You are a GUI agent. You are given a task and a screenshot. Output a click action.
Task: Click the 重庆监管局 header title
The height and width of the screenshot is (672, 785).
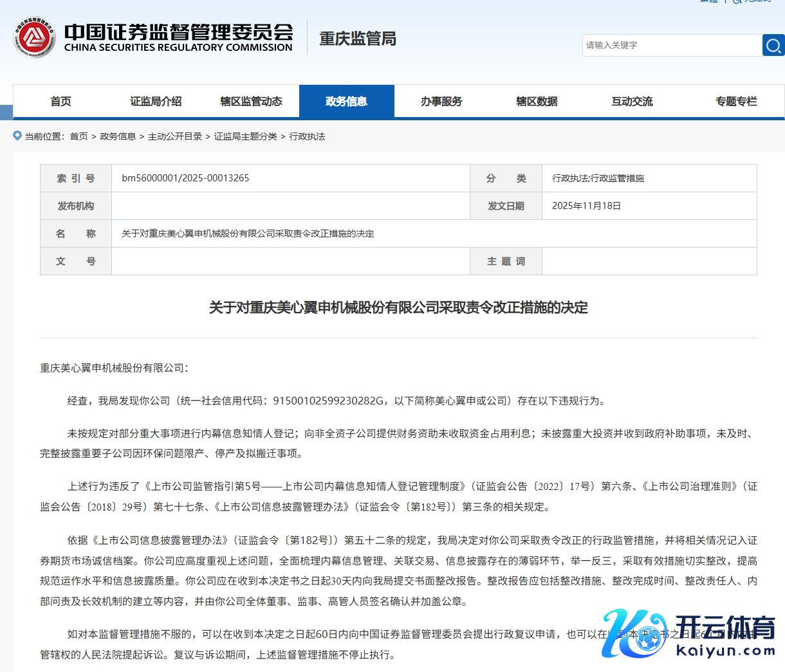pos(358,39)
